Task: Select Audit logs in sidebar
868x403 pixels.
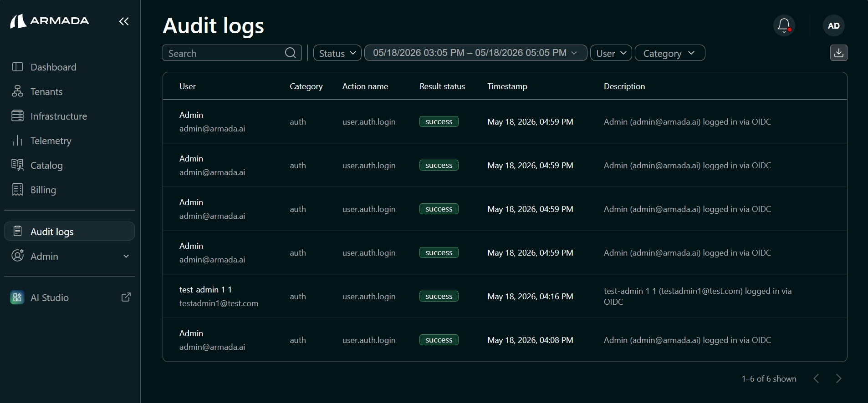Action: click(69, 231)
